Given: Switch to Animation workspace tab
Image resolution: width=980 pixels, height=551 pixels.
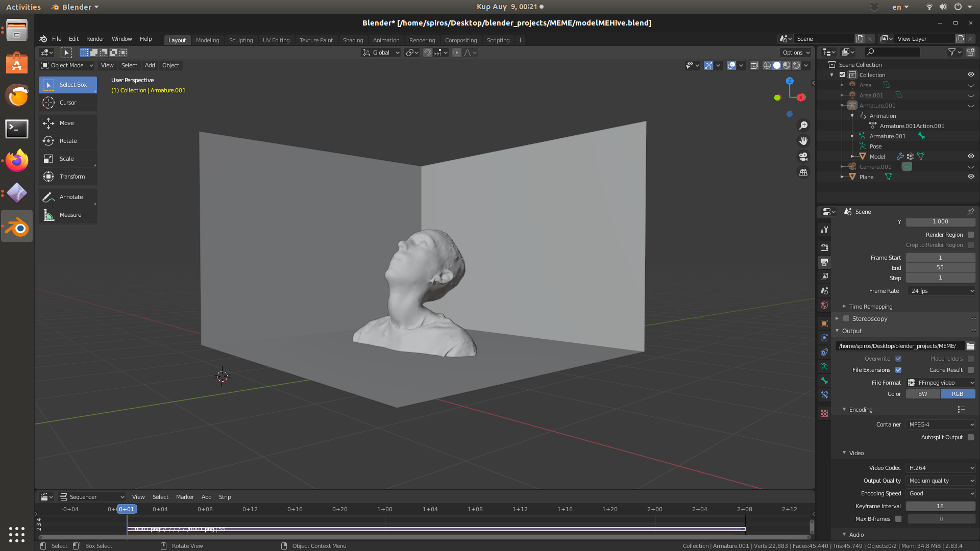Looking at the screenshot, I should [x=386, y=40].
